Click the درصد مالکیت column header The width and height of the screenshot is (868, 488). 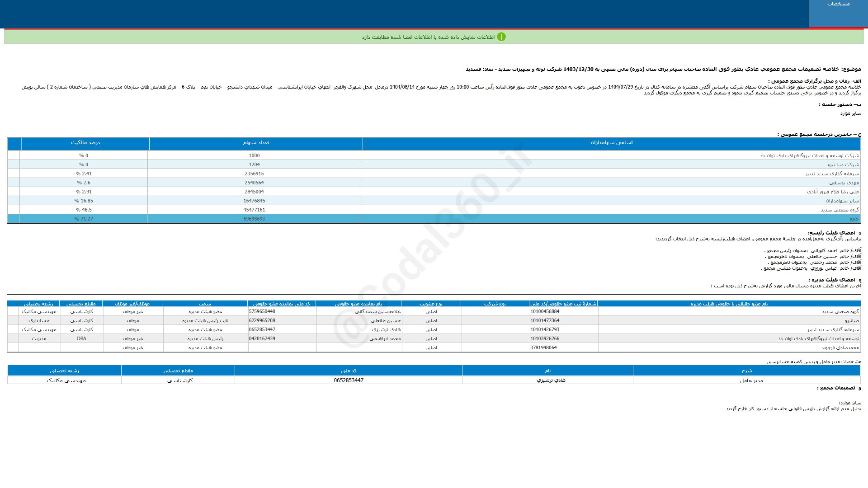tap(85, 143)
